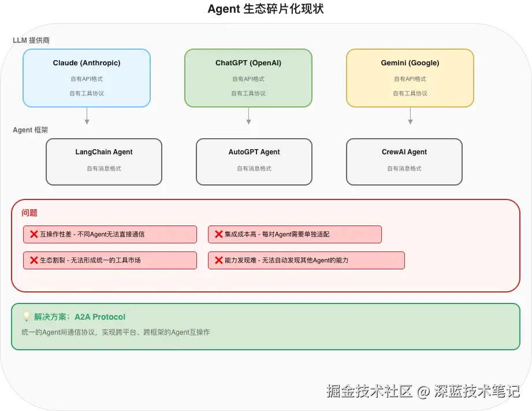Viewport: 532px width, 411px height.
Task: Click '自有消息格式' under AutoGPT Agent
Action: tap(254, 168)
